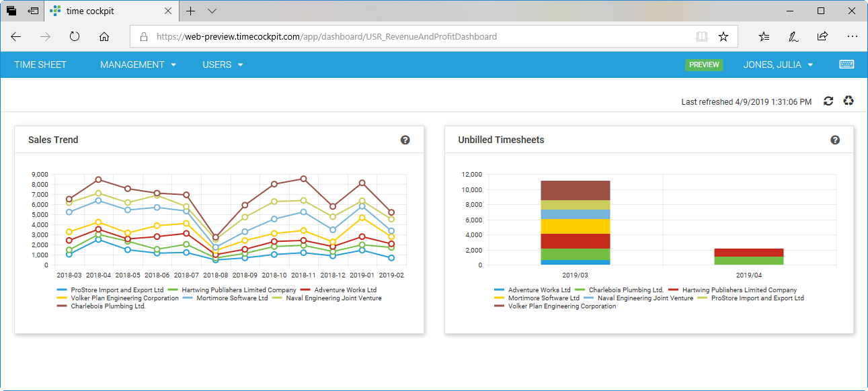Open the TIME SHEET menu item
Viewport: 868px width, 391px height.
pos(40,64)
